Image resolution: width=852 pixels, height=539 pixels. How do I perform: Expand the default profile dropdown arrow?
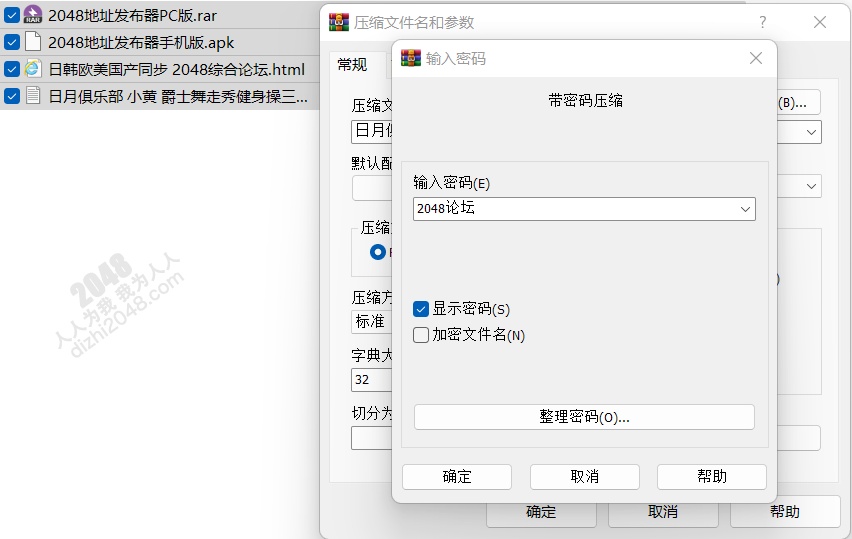click(811, 186)
